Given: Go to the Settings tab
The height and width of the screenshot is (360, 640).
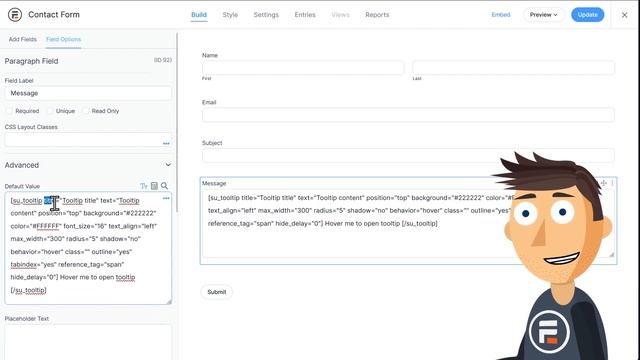Looking at the screenshot, I should 266,15.
